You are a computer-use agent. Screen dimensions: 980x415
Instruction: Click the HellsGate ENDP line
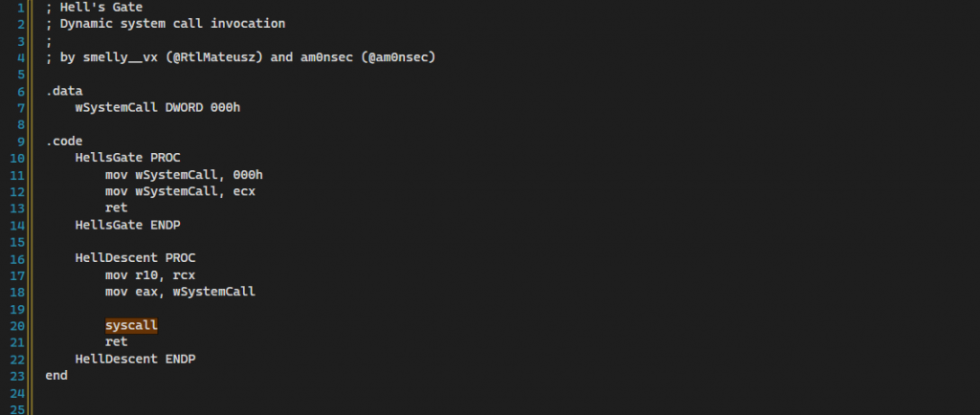127,224
